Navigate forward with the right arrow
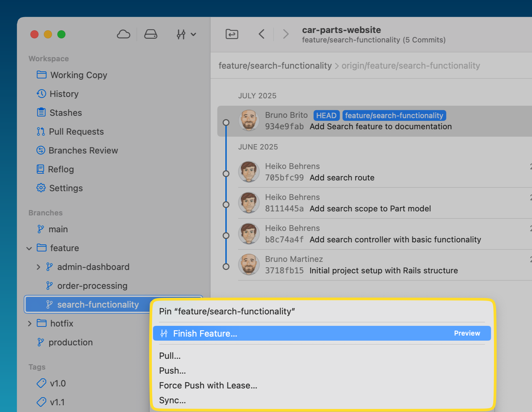This screenshot has width=532, height=412. click(286, 34)
